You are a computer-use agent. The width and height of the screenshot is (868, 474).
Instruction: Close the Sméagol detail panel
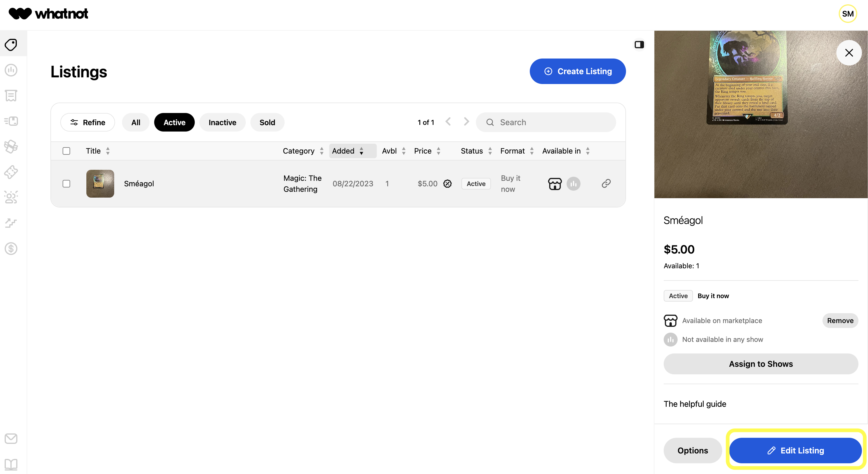(x=849, y=52)
